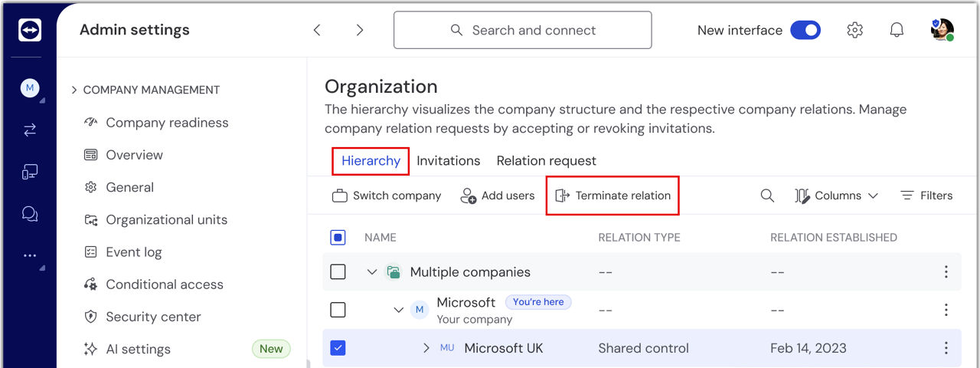This screenshot has height=368, width=980.
Task: Open the Columns dropdown
Action: [x=836, y=195]
